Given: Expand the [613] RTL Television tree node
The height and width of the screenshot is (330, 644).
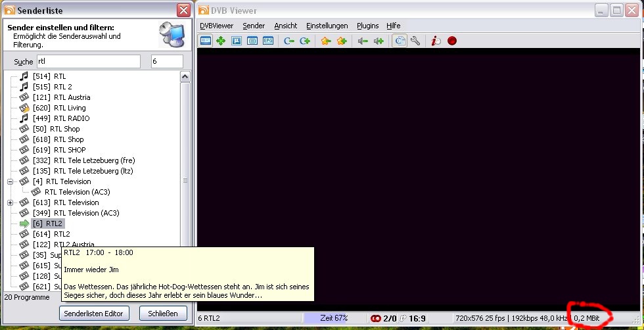Looking at the screenshot, I should [x=11, y=202].
